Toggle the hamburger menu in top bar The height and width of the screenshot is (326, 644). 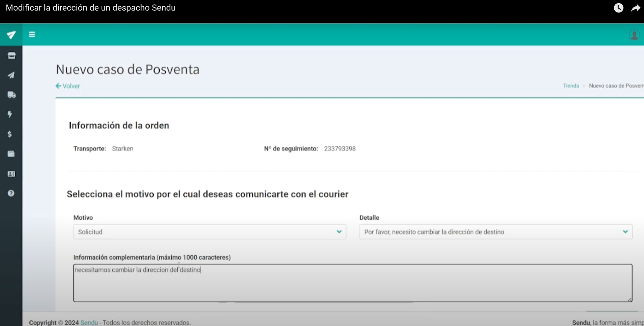point(32,34)
